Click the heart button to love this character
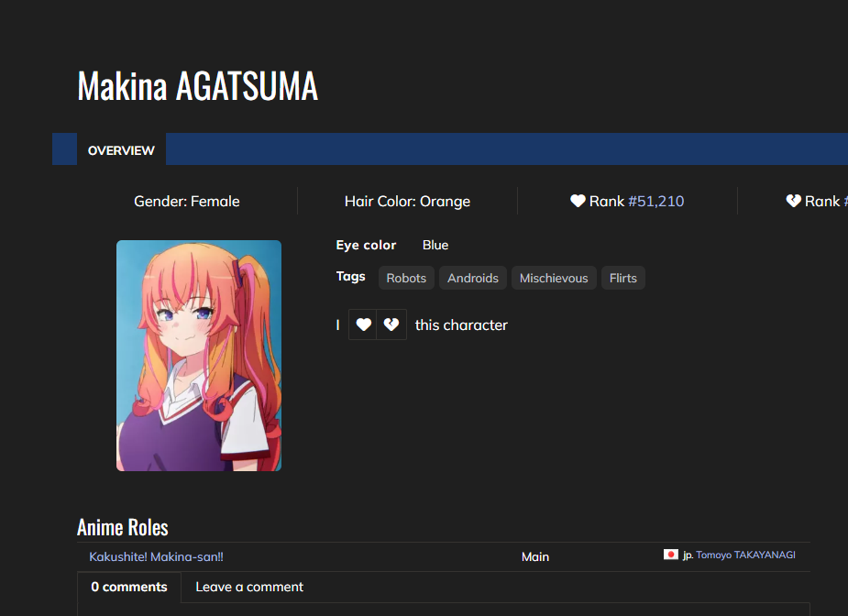Image resolution: width=848 pixels, height=616 pixels. click(x=363, y=324)
